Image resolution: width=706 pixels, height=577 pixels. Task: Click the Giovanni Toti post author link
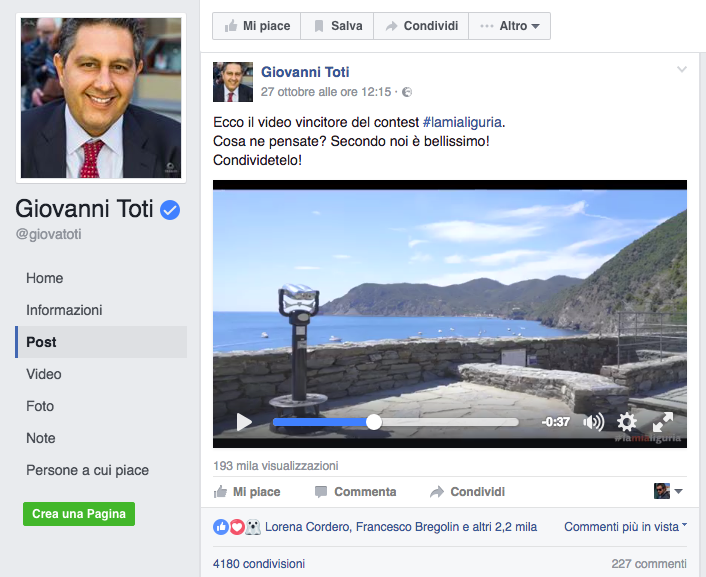pyautogui.click(x=305, y=72)
